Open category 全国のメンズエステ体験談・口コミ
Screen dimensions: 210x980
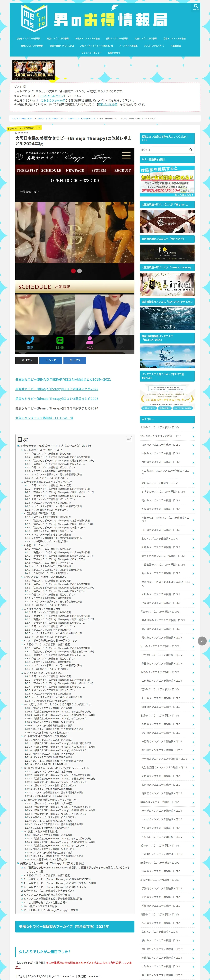167,428
